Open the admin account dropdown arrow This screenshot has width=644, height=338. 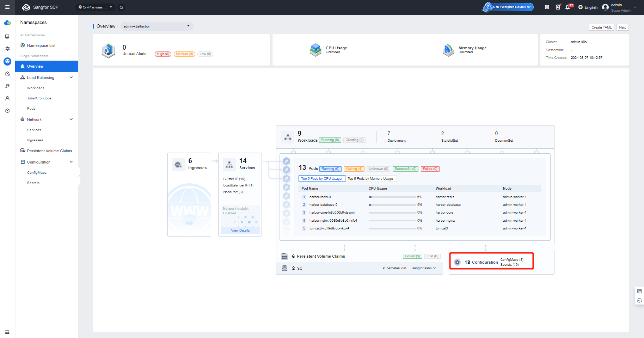pyautogui.click(x=635, y=7)
